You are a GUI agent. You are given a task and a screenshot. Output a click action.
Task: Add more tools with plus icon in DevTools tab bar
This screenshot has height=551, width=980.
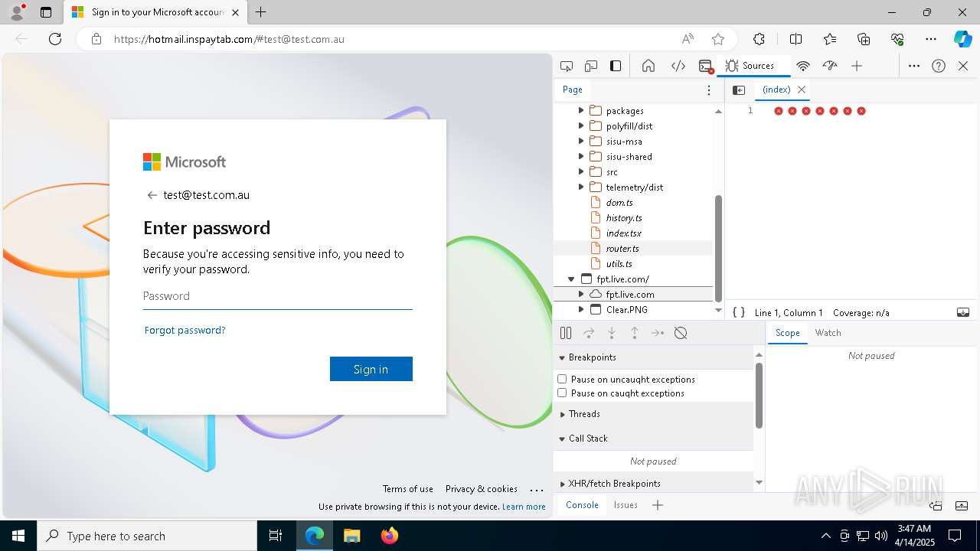click(x=857, y=66)
